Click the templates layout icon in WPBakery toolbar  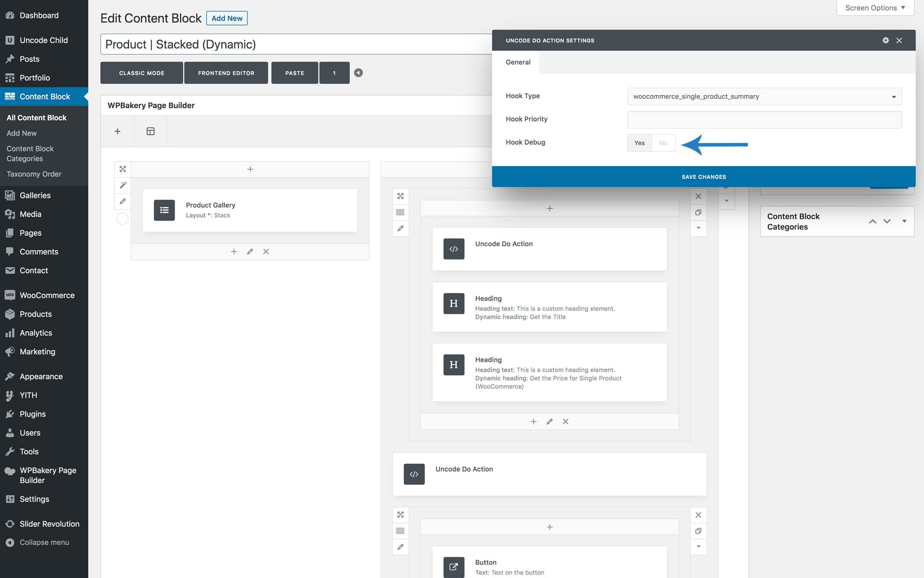[151, 131]
